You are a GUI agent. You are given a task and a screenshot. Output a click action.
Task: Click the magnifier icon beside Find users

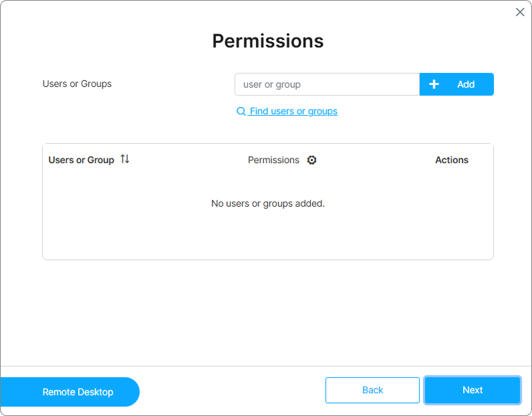pyautogui.click(x=241, y=112)
